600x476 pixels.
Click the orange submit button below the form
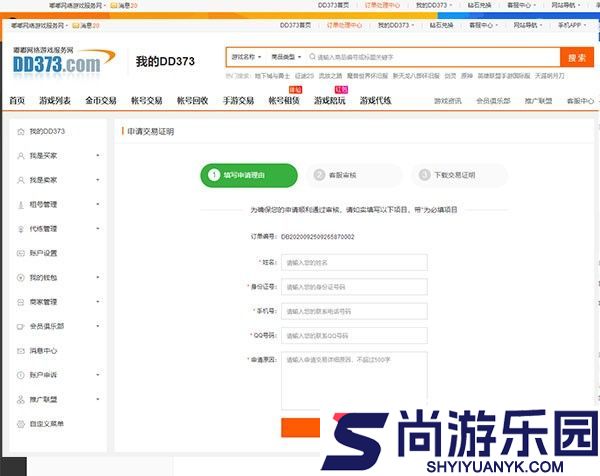point(300,427)
